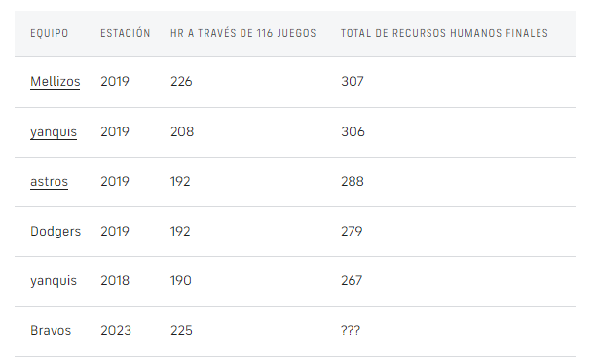Open the Mellizos team link

(x=56, y=81)
